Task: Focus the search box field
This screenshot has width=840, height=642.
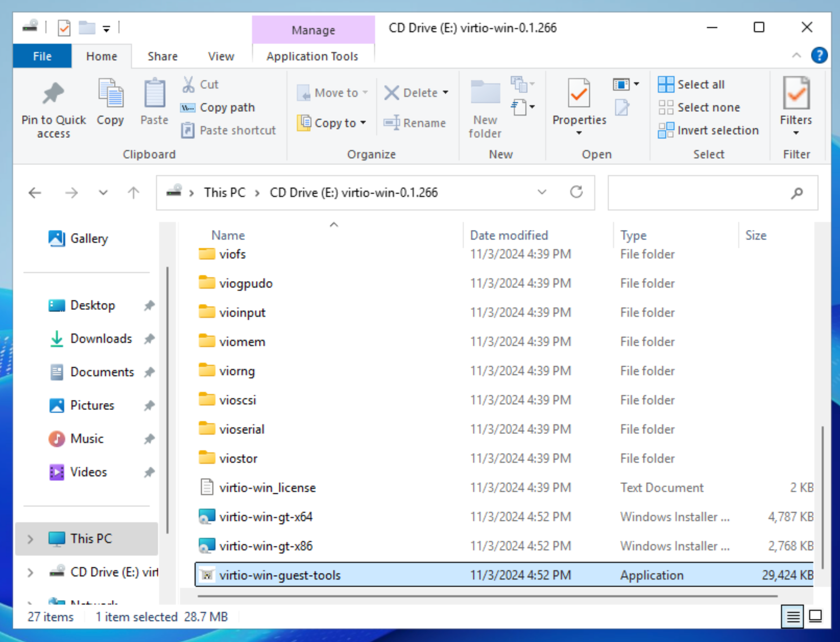Action: 713,192
